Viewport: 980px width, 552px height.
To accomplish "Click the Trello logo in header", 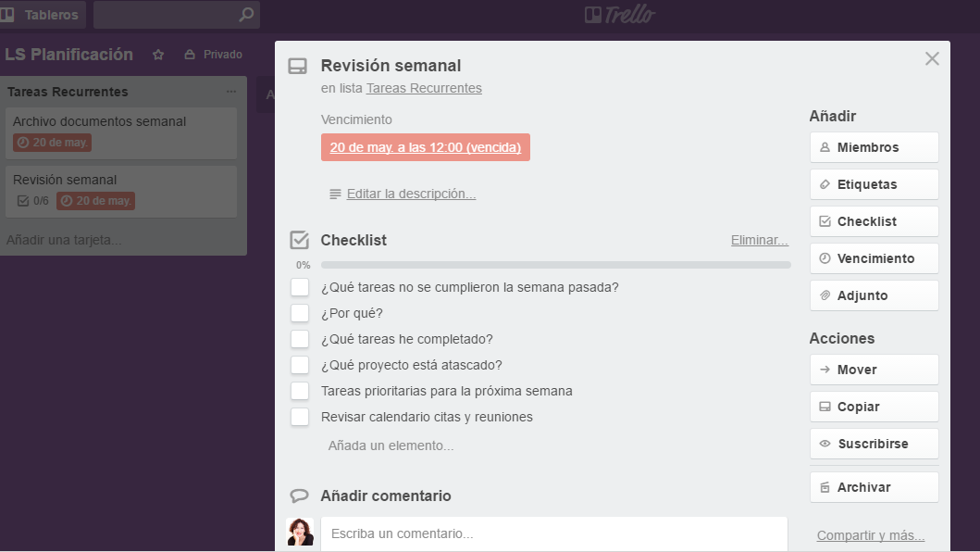I will [x=620, y=15].
